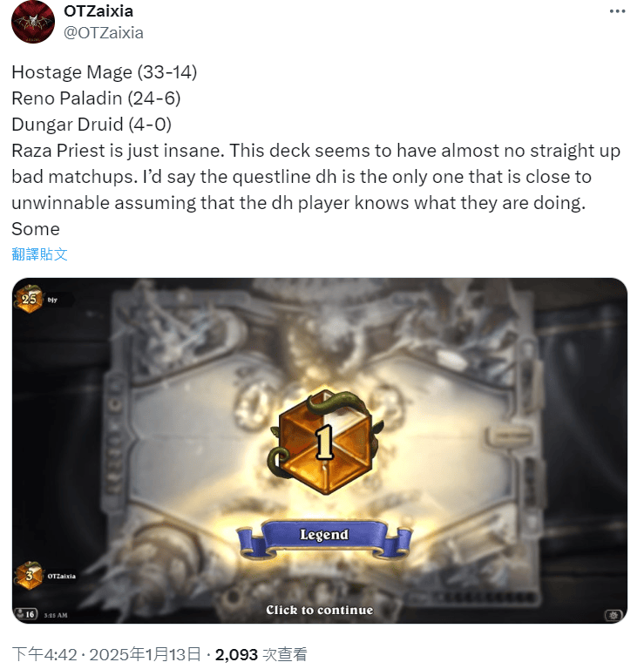Click the 'Click to continue' text
Image resolution: width=644 pixels, height=669 pixels.
click(320, 610)
